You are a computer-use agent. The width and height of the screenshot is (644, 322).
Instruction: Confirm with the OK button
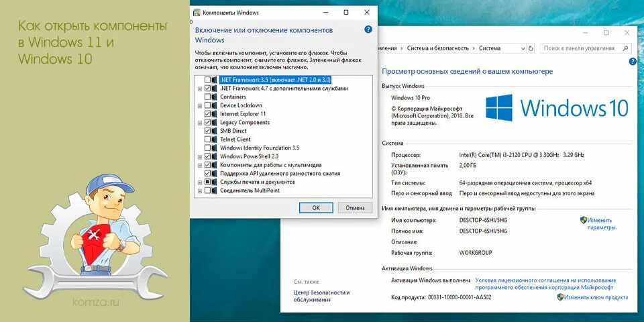click(x=316, y=208)
